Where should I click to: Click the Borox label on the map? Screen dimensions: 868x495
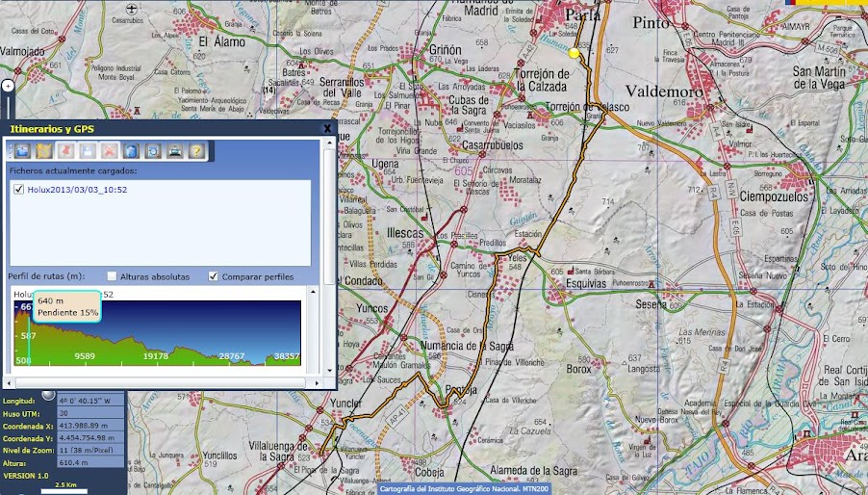[x=578, y=369]
